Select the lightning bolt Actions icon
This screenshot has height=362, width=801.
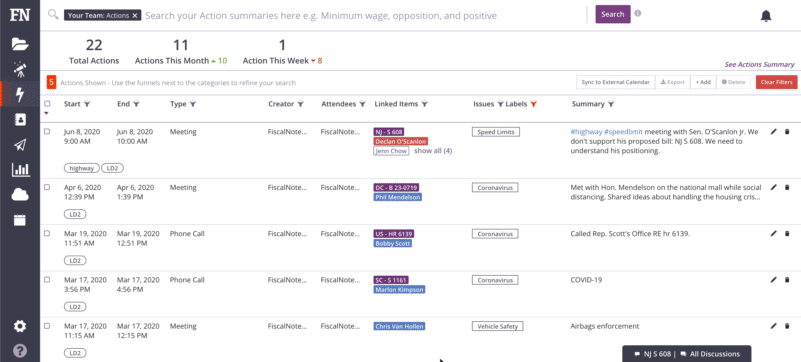[x=20, y=94]
